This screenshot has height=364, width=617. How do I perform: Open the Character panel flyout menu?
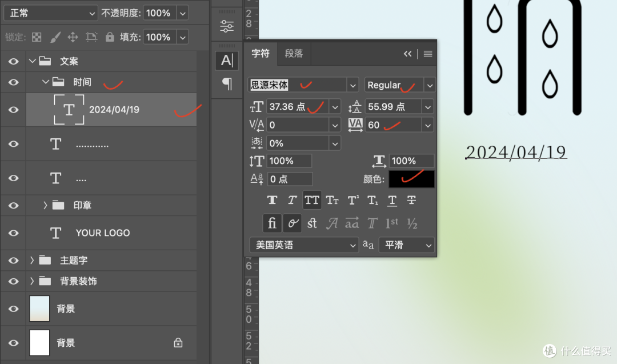coord(428,54)
